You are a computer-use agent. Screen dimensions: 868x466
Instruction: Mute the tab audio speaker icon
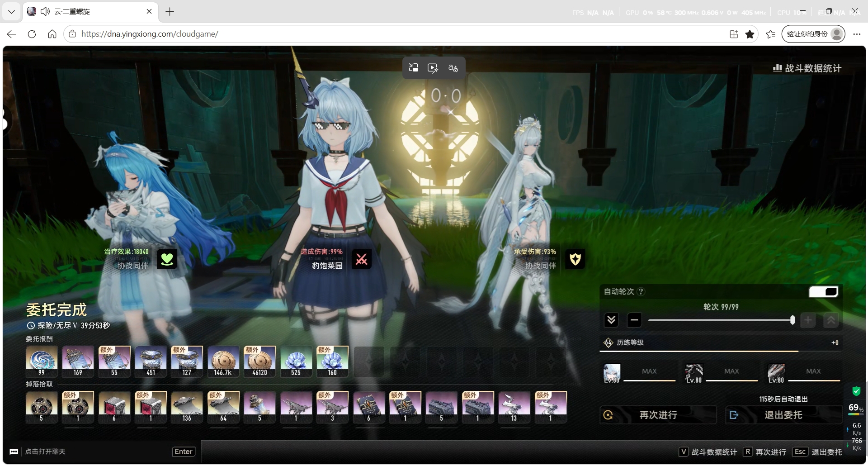[x=45, y=11]
